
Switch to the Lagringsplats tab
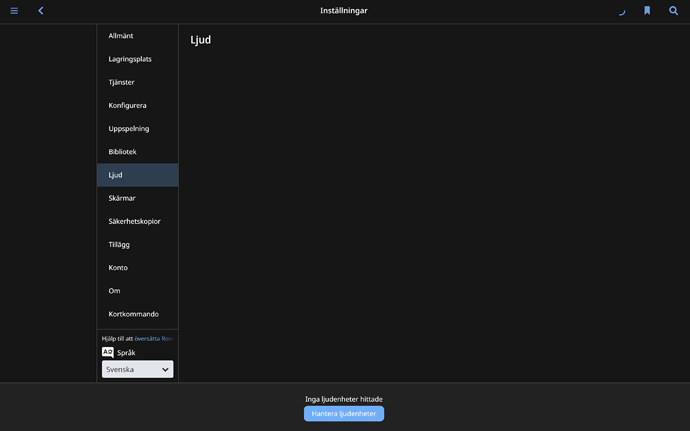(x=137, y=59)
